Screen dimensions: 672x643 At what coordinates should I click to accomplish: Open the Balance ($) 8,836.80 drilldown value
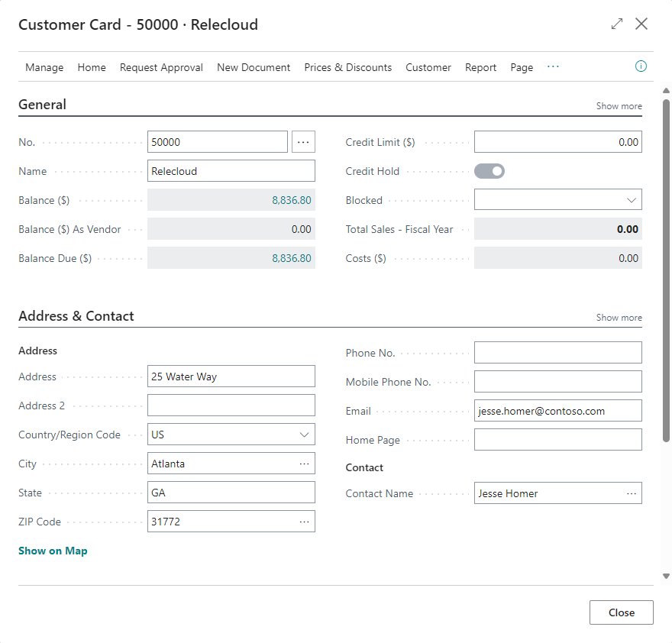coord(292,200)
